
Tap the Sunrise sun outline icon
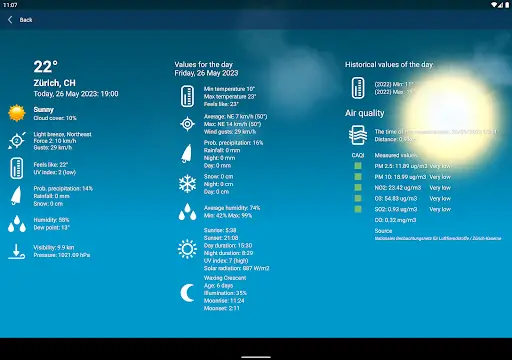[187, 249]
